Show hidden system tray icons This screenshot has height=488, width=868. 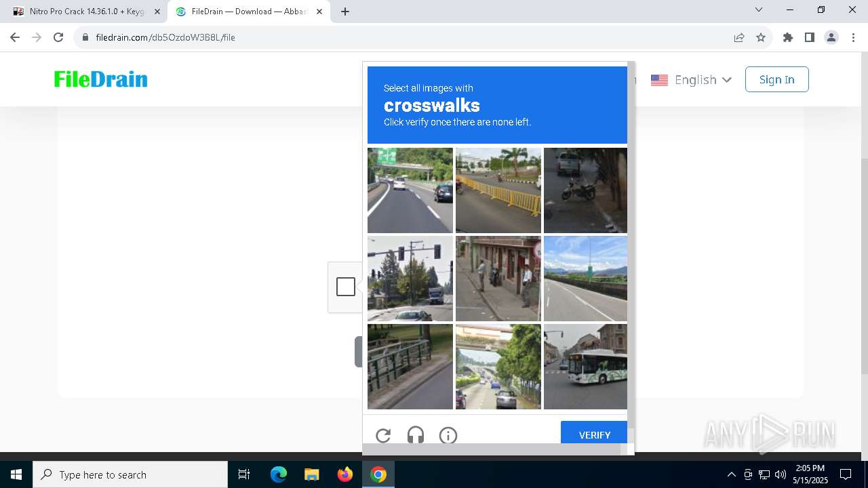pos(731,474)
